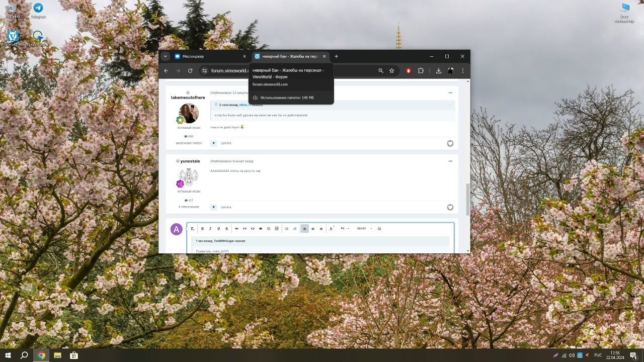Insert a quote block using the editor
This screenshot has height=362, width=644.
(245, 229)
